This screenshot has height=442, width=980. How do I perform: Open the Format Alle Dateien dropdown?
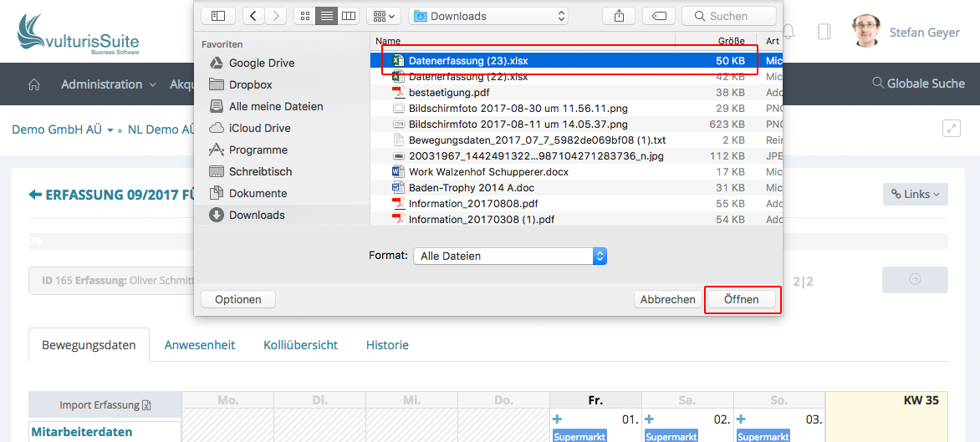click(509, 257)
